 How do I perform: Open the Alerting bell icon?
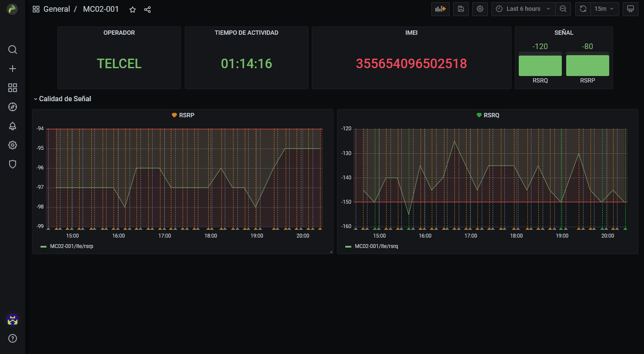[13, 126]
